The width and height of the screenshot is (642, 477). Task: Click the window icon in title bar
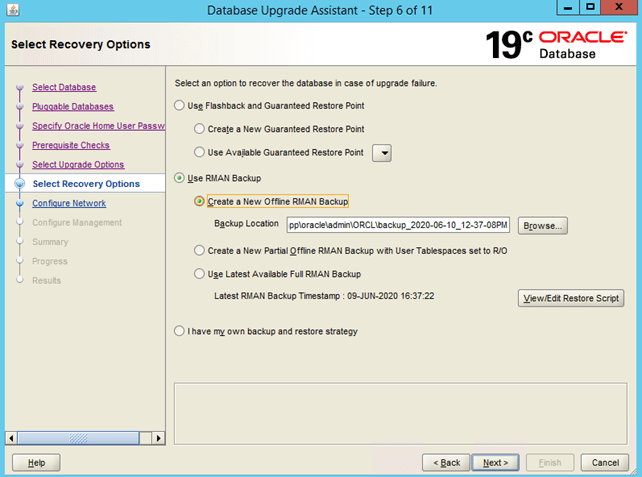[13, 11]
